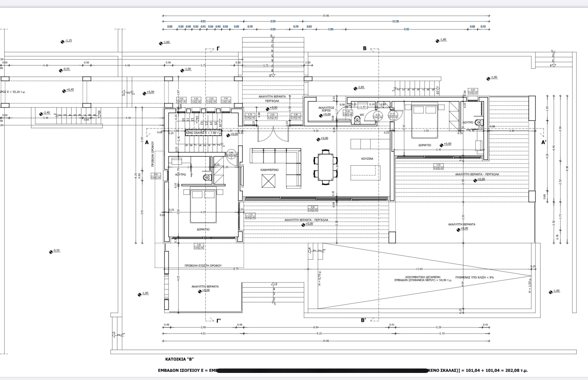Click the kitchen island below ΚΟΥΖΙΝΑ label
Image resolution: width=588 pixels, height=380 pixels.
tap(365, 173)
